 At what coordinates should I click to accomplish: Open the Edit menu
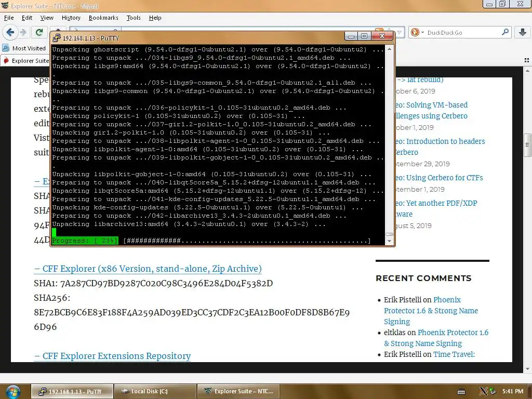point(27,18)
